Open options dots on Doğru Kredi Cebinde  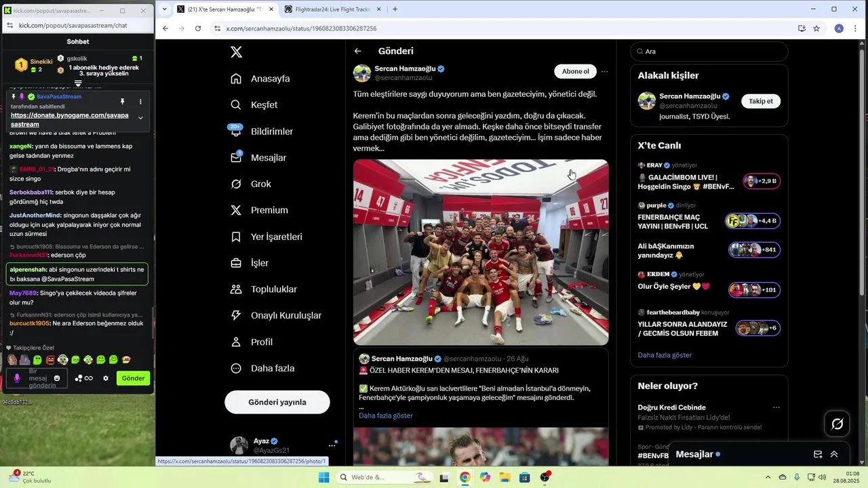(776, 407)
